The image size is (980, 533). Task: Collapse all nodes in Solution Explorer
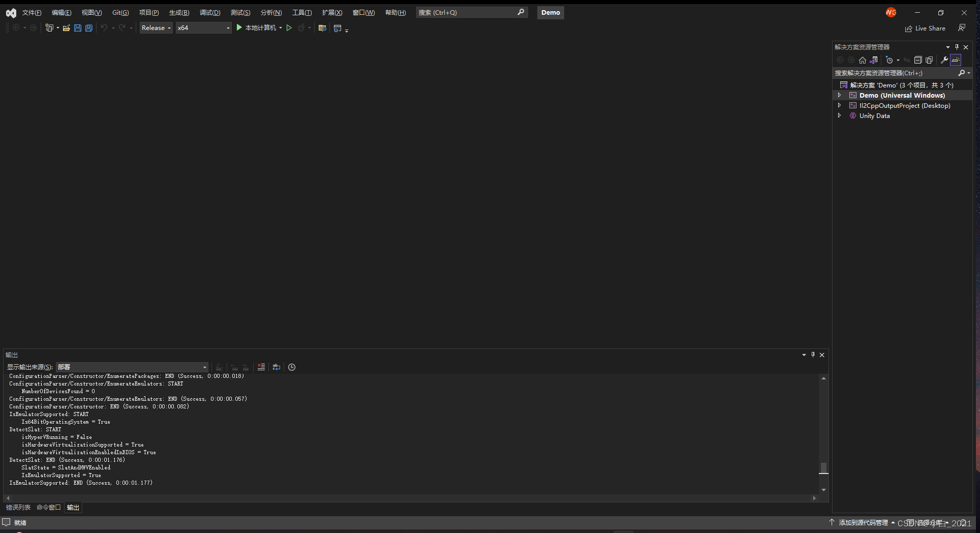pyautogui.click(x=918, y=60)
